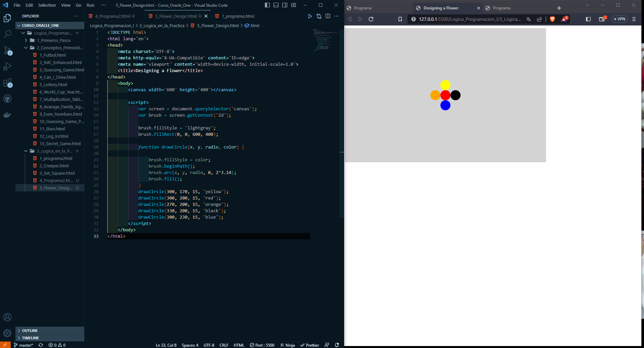The image size is (644, 348).
Task: Collapse the Logica_Programac... folder
Action: coord(50,33)
